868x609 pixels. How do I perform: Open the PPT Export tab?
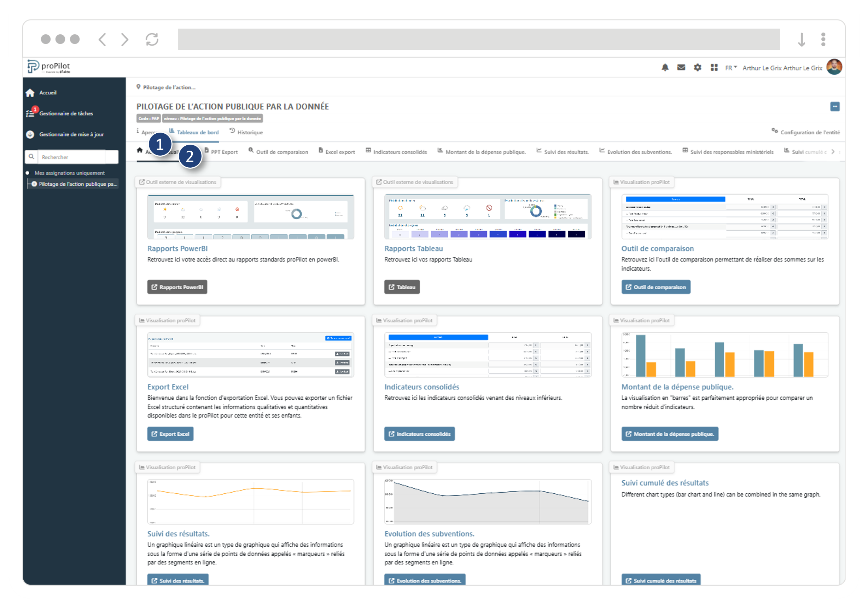pyautogui.click(x=221, y=152)
